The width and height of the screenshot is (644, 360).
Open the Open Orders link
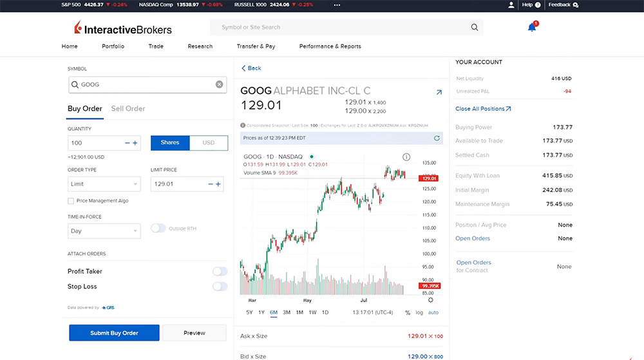[x=472, y=238]
